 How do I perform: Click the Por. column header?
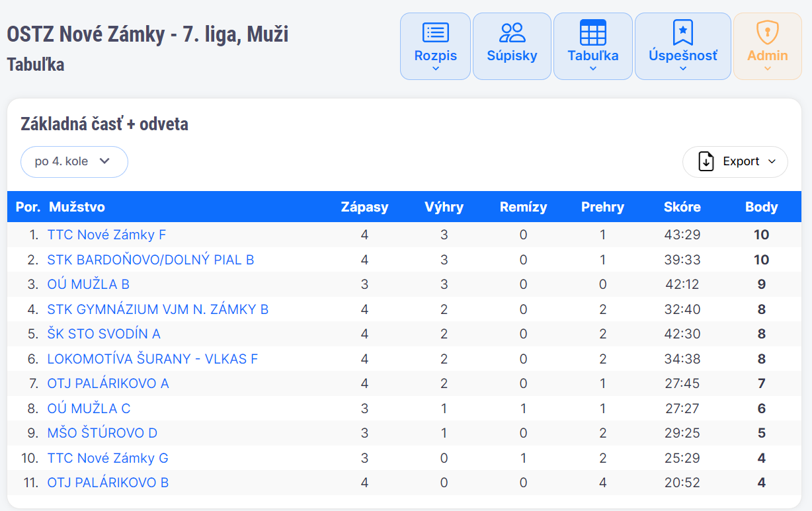[28, 207]
